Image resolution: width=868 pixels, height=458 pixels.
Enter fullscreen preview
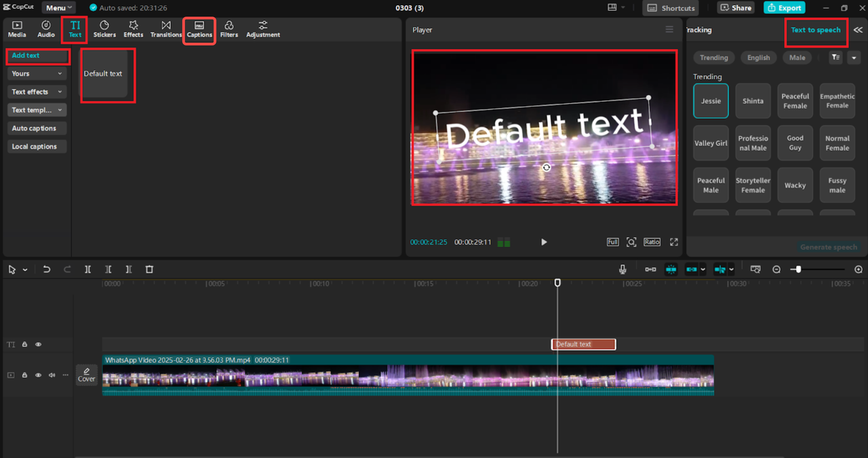(674, 242)
